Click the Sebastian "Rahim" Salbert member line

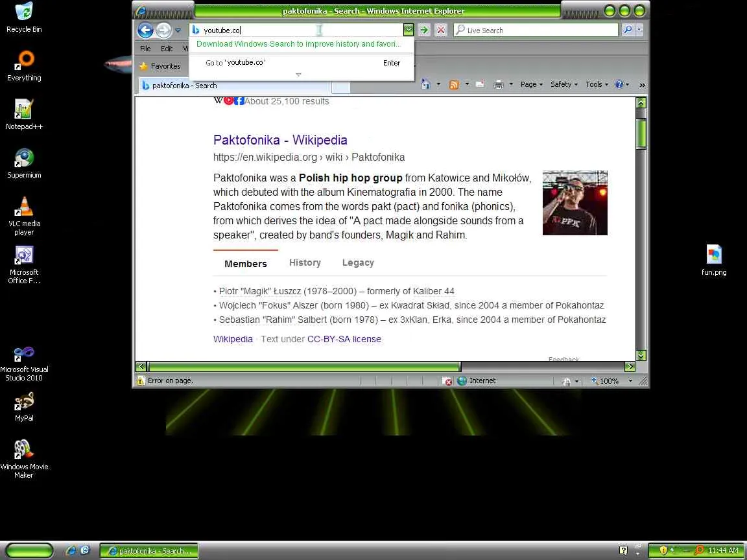(x=410, y=320)
